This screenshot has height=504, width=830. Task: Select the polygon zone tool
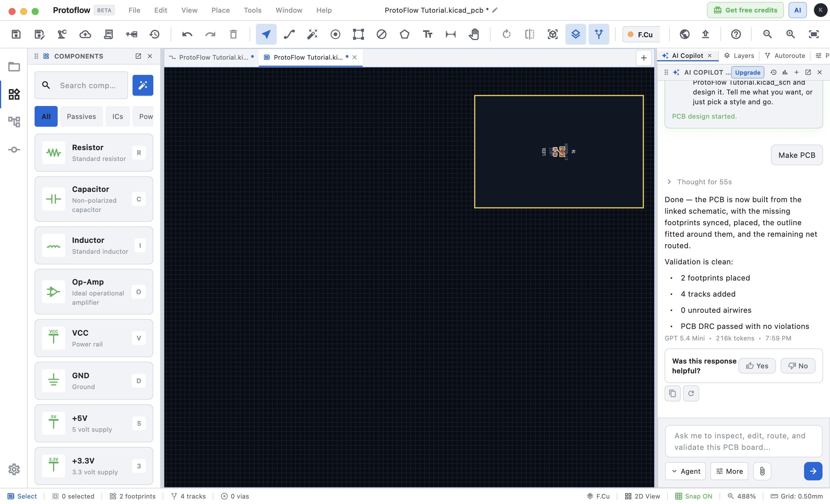(x=405, y=34)
